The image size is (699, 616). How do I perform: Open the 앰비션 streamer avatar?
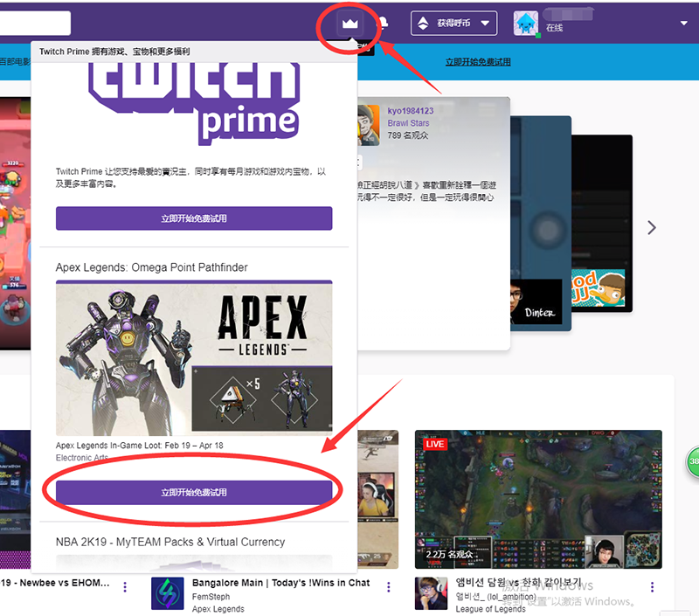431,593
